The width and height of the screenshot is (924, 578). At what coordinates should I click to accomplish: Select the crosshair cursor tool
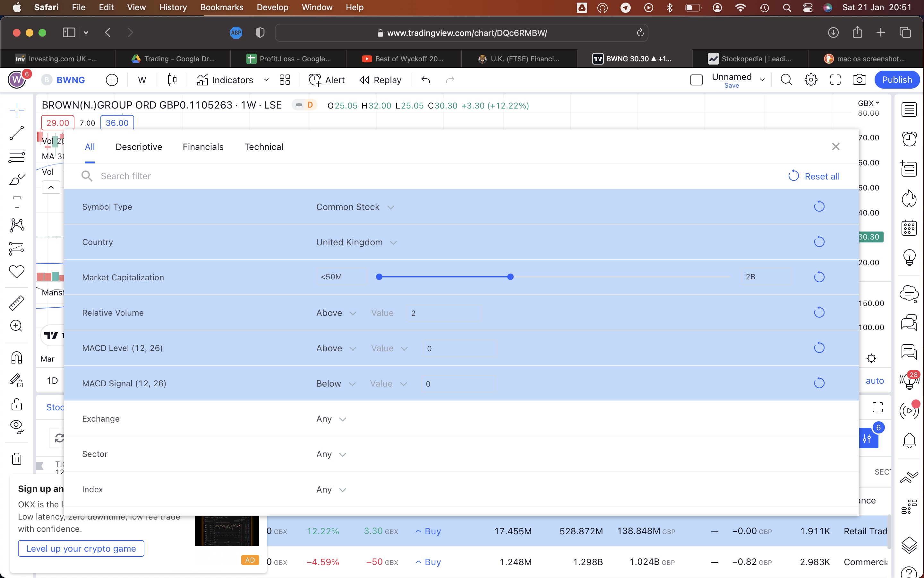pos(17,110)
